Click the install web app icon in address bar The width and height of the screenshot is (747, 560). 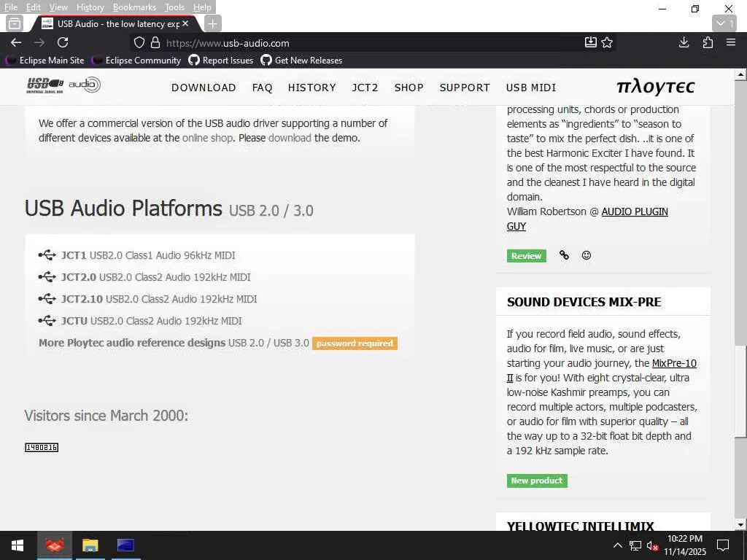coord(590,43)
